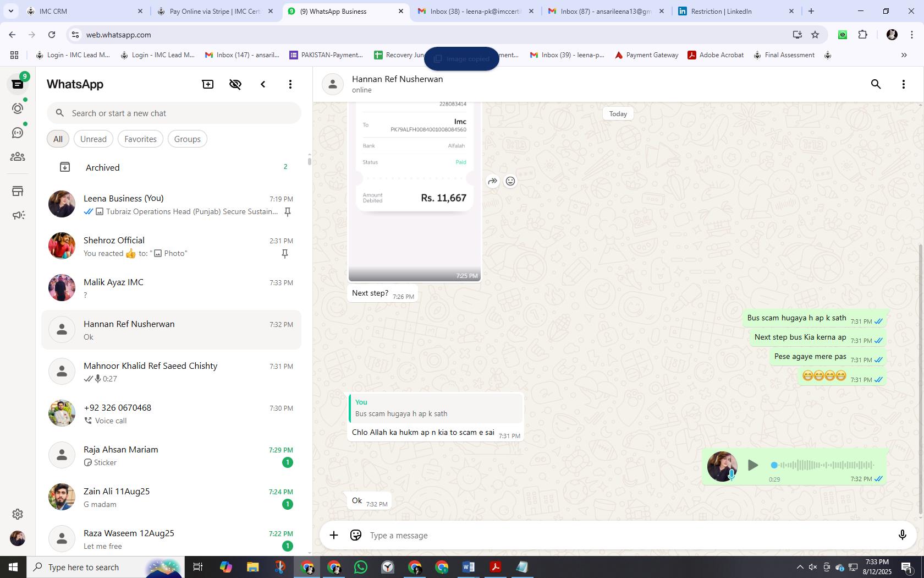Open the Windows Start menu
The height and width of the screenshot is (578, 924).
click(x=13, y=567)
